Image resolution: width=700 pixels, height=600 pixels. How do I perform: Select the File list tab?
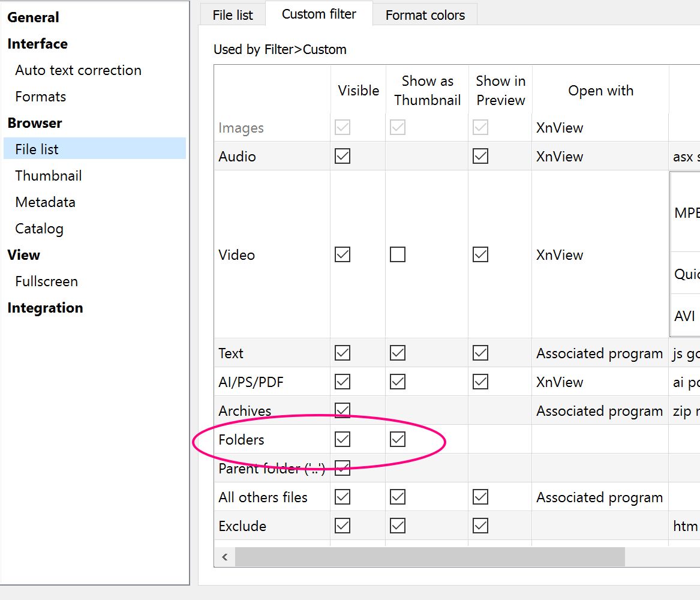click(233, 16)
